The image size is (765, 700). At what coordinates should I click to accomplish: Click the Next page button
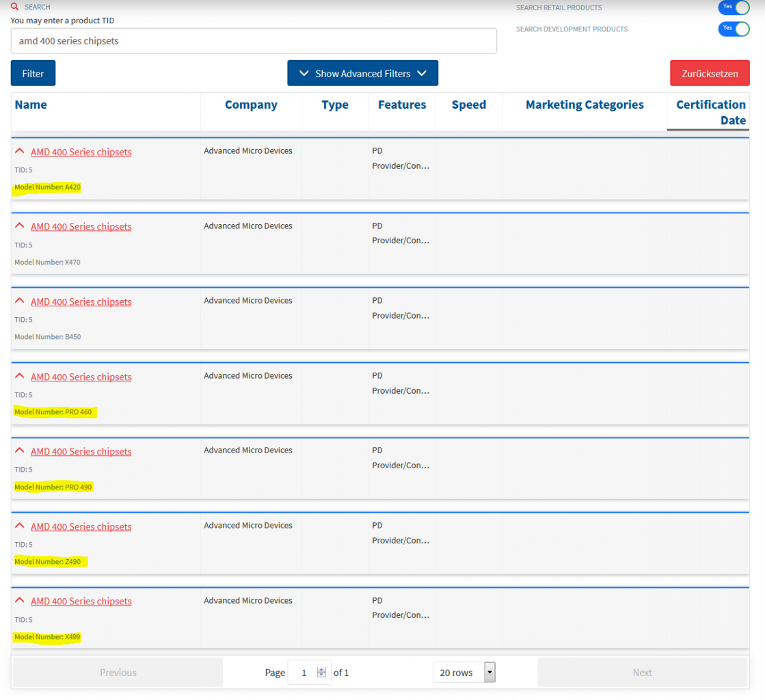pos(642,672)
